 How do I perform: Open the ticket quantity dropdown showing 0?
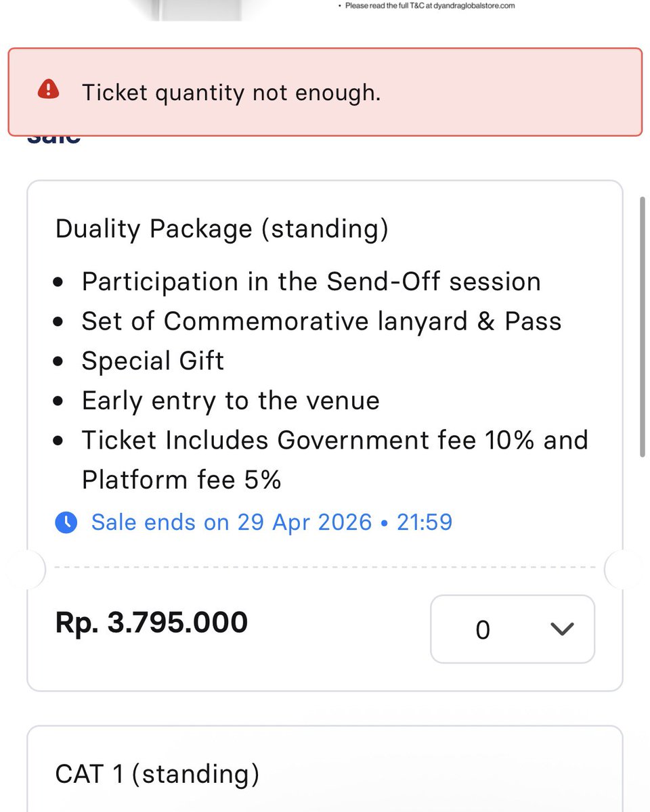tap(513, 629)
